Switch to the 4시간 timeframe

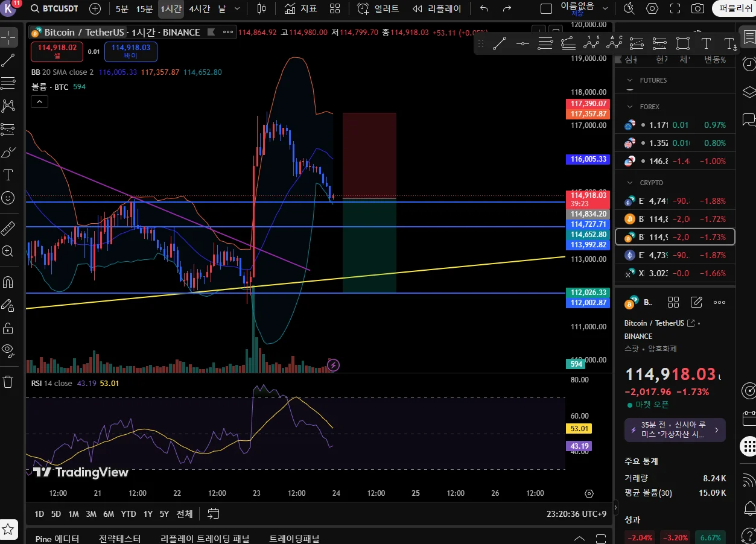[200, 8]
